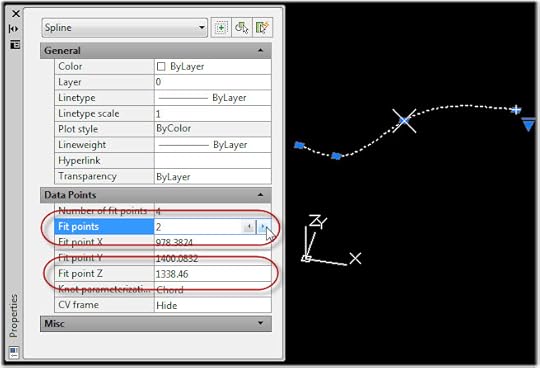The image size is (540, 368).
Task: Click the spline grip marked with X
Action: coord(404,120)
